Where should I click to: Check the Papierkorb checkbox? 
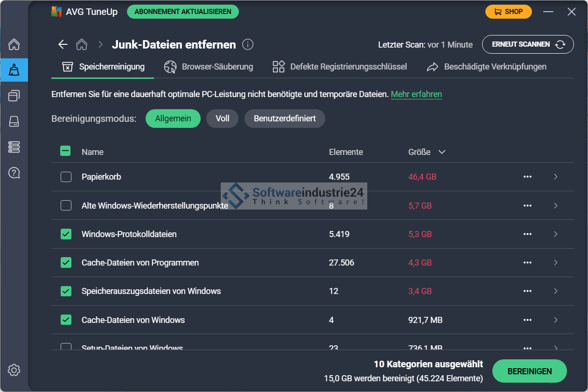[66, 177]
